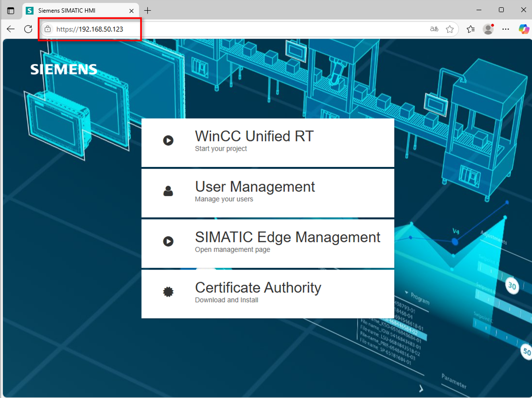Viewport: 532px width, 398px height.
Task: View site information via lock icon
Action: [47, 29]
